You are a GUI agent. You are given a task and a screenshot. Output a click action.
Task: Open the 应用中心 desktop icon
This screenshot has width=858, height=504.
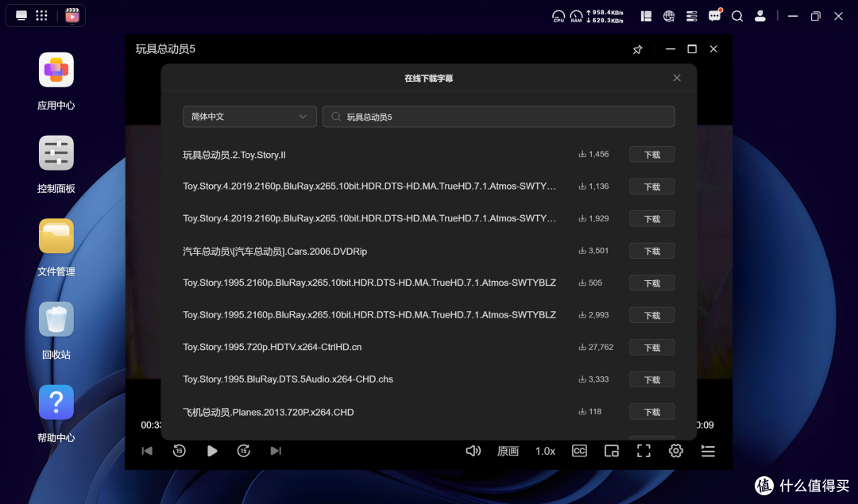click(x=56, y=70)
